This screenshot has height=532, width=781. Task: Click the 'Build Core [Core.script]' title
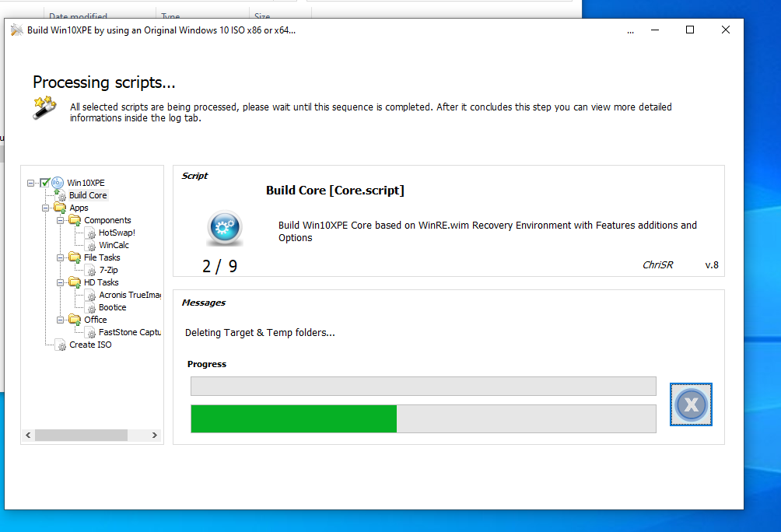point(335,191)
